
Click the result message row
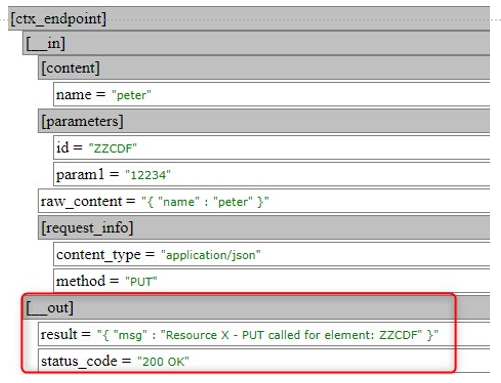coord(264,334)
